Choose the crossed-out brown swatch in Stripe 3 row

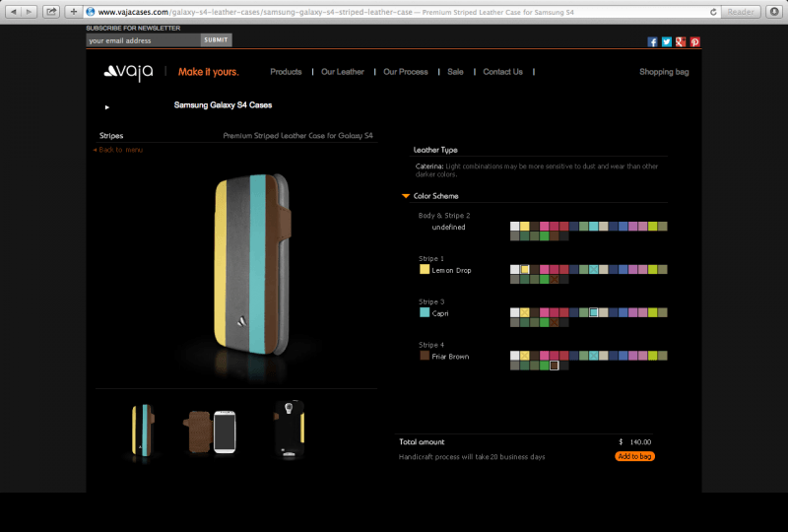click(554, 323)
